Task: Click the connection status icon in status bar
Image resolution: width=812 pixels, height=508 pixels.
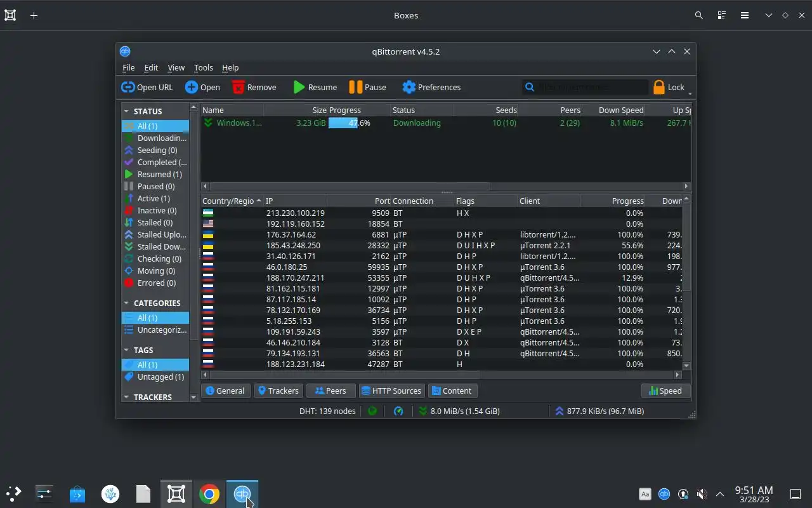Action: [372, 411]
